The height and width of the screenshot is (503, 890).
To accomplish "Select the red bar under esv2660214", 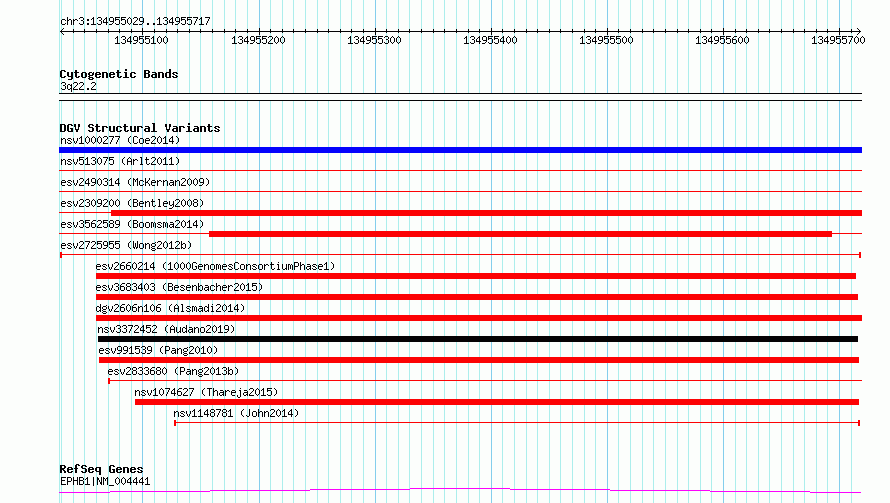I will pyautogui.click(x=476, y=276).
